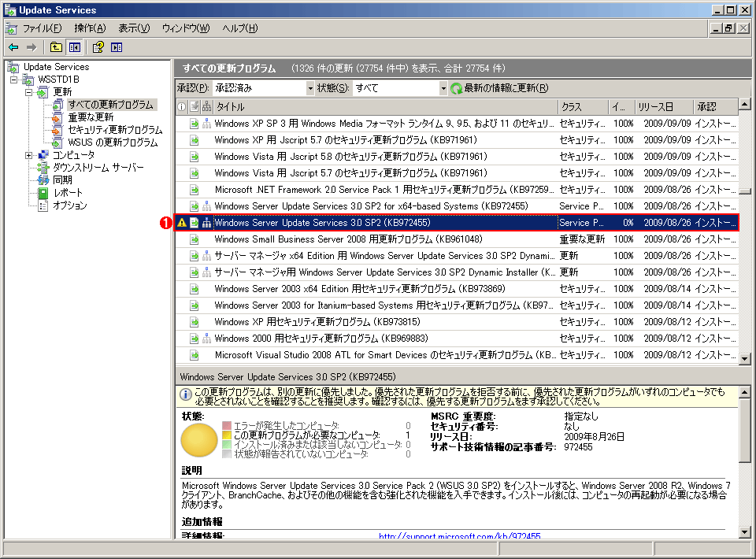Select 同期 in the tree
The height and width of the screenshot is (559, 756).
click(x=62, y=180)
